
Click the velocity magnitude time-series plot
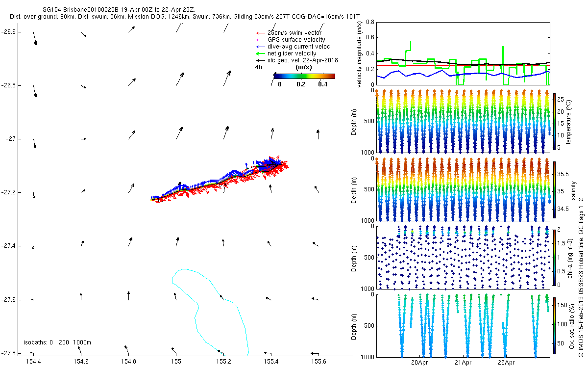[463, 53]
